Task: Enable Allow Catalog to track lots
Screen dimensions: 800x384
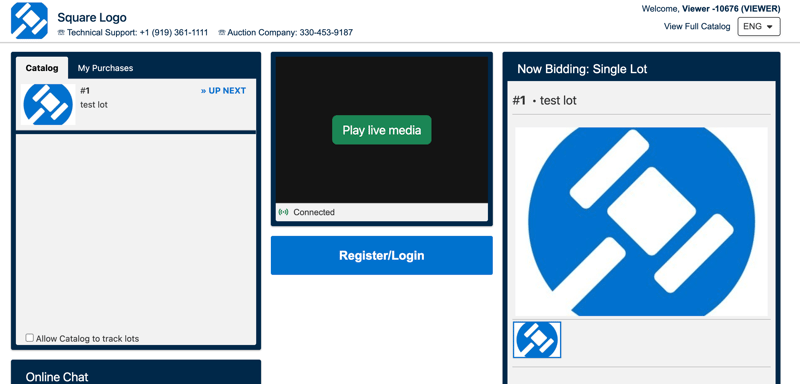Action: (30, 338)
